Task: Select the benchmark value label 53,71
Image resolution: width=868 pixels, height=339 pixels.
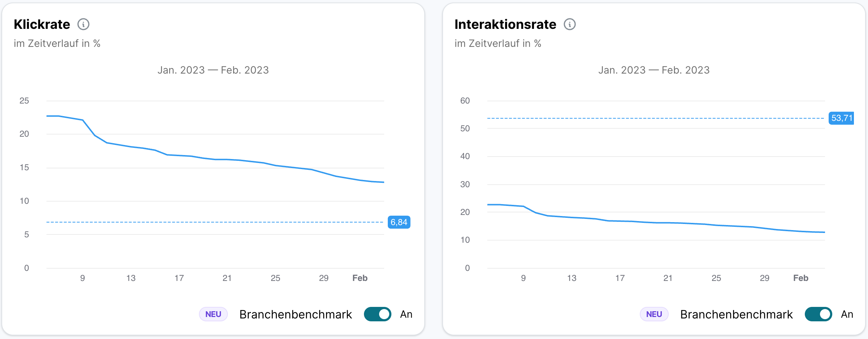Action: pos(842,118)
